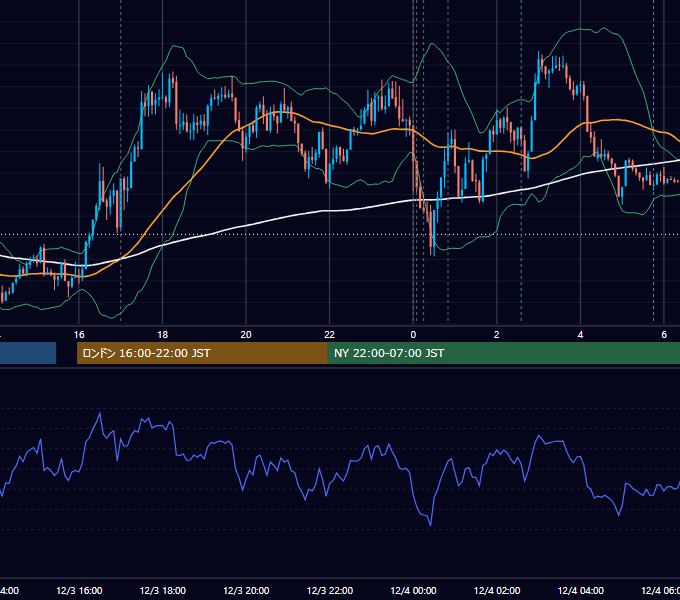Click the hour label 18 on time axis
Image resolution: width=680 pixels, height=600 pixels.
tap(163, 335)
